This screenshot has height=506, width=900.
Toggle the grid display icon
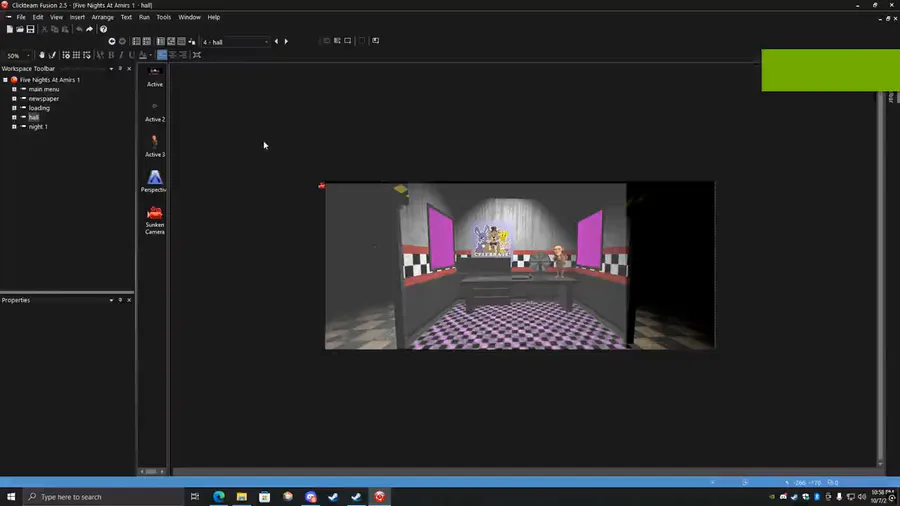coord(76,55)
